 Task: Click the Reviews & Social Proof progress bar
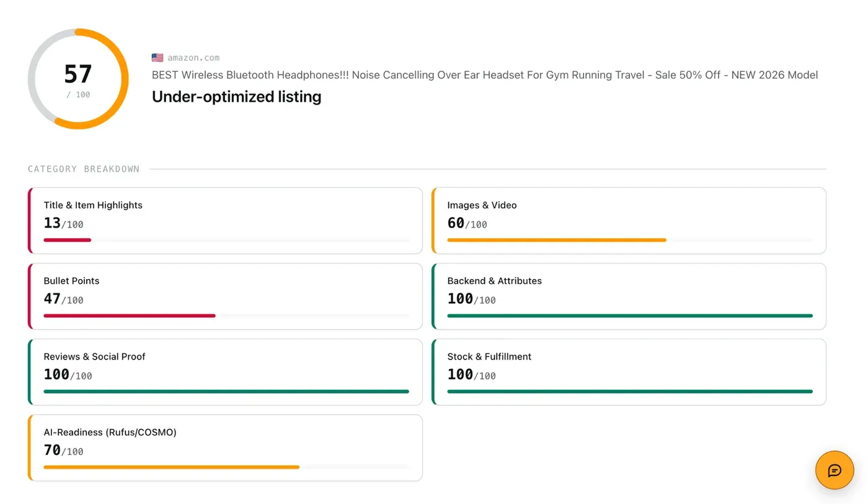click(x=226, y=391)
